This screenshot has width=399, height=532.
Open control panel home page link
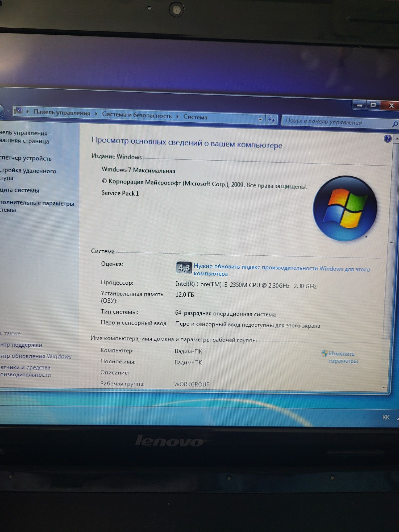[x=26, y=137]
